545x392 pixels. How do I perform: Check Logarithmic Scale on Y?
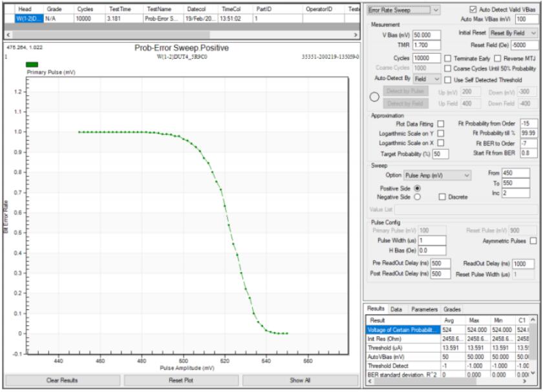tap(441, 132)
